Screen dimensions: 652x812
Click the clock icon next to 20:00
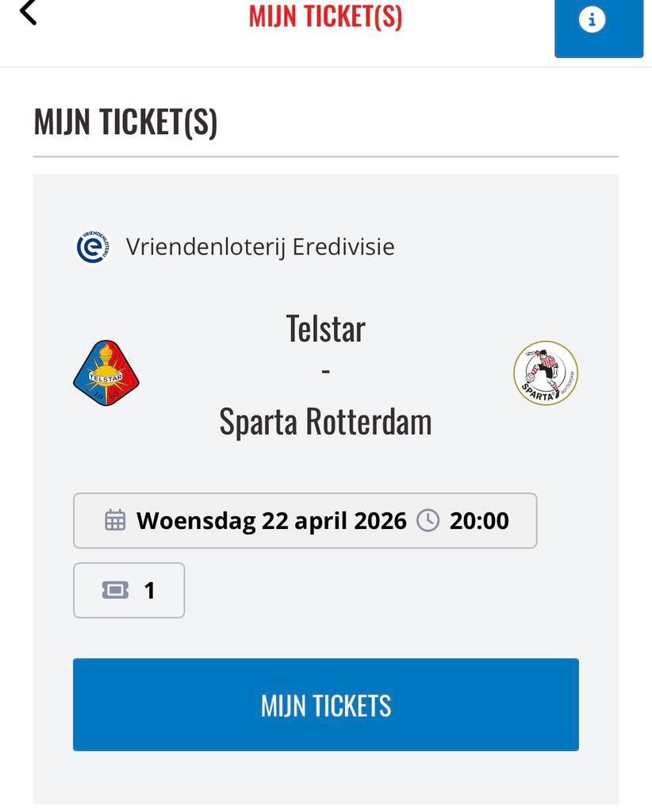pyautogui.click(x=428, y=521)
